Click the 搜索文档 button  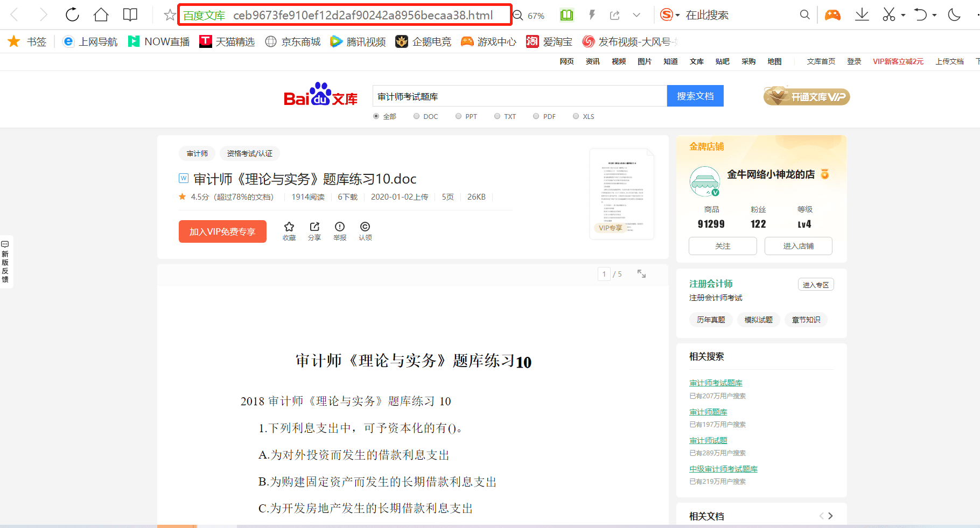(x=695, y=96)
